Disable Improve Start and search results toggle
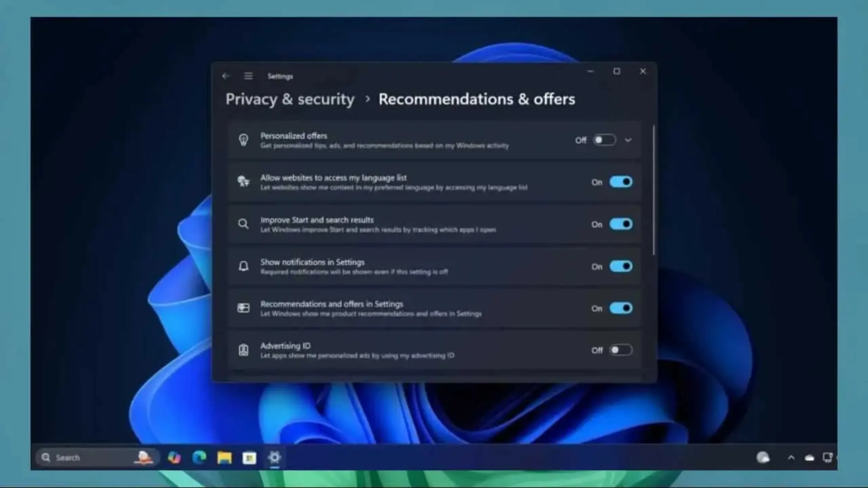Screen dimensions: 868x488 point(621,224)
